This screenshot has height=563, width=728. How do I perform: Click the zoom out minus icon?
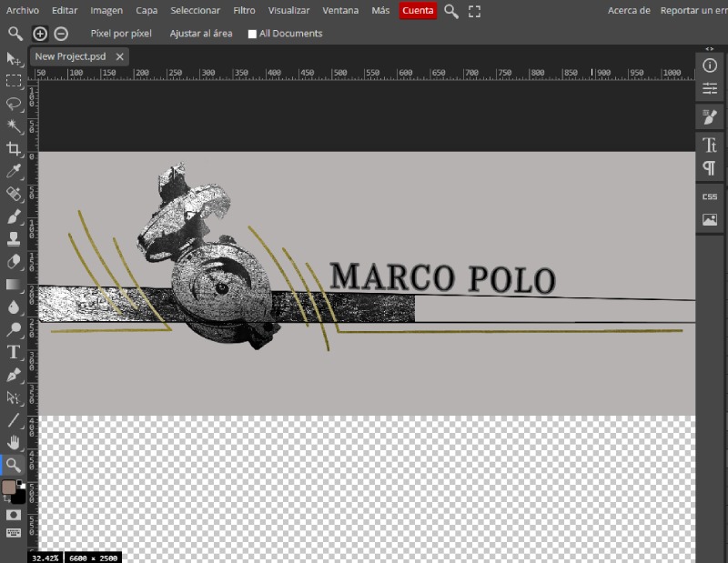point(61,34)
